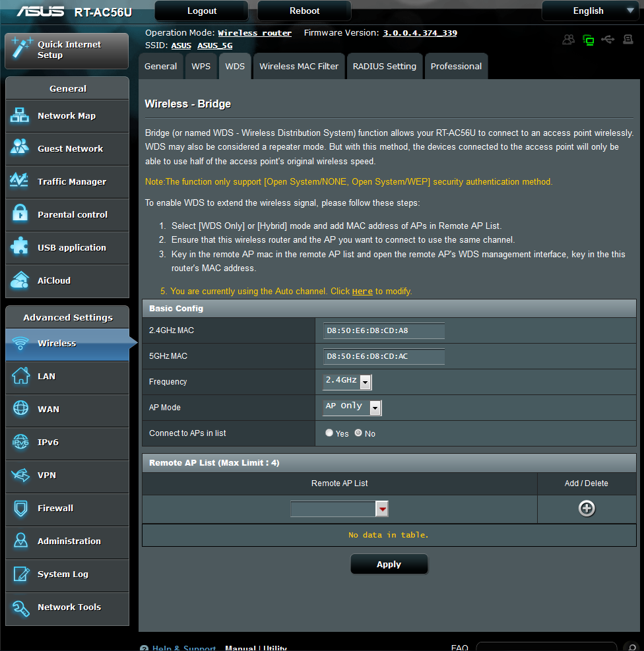Switch to the General tab
The height and width of the screenshot is (651, 644).
(x=161, y=66)
